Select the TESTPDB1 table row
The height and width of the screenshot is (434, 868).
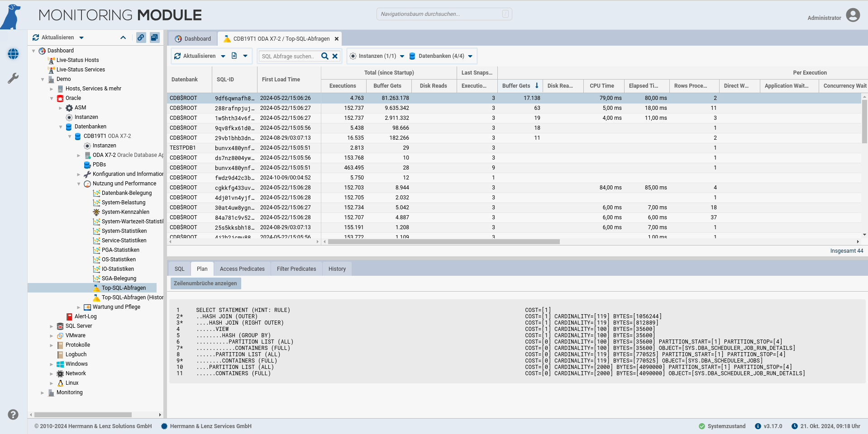[x=514, y=148]
